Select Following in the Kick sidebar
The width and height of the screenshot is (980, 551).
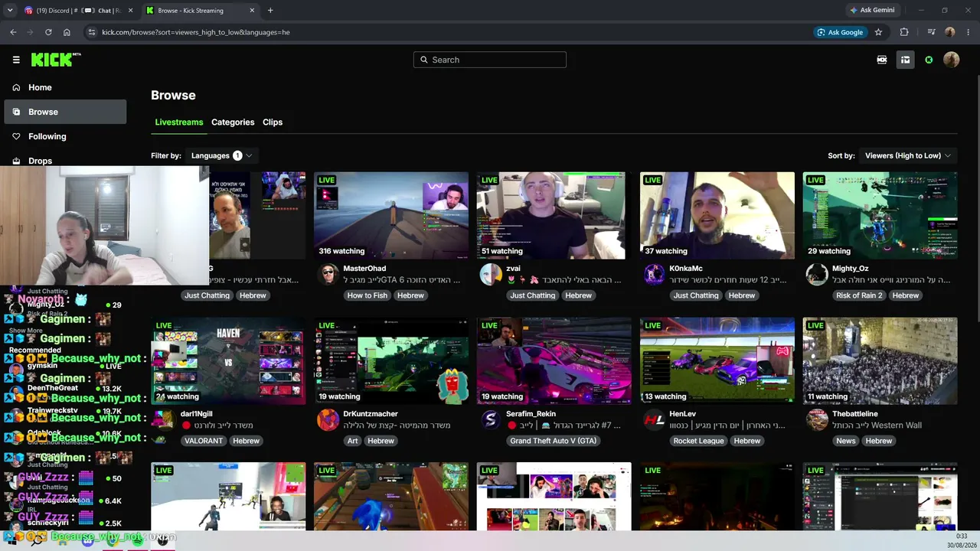click(65, 136)
